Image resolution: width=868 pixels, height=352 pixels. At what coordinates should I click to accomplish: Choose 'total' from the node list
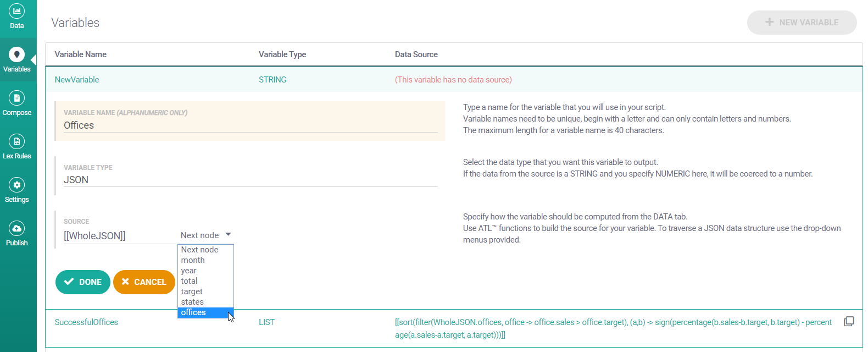pyautogui.click(x=205, y=281)
